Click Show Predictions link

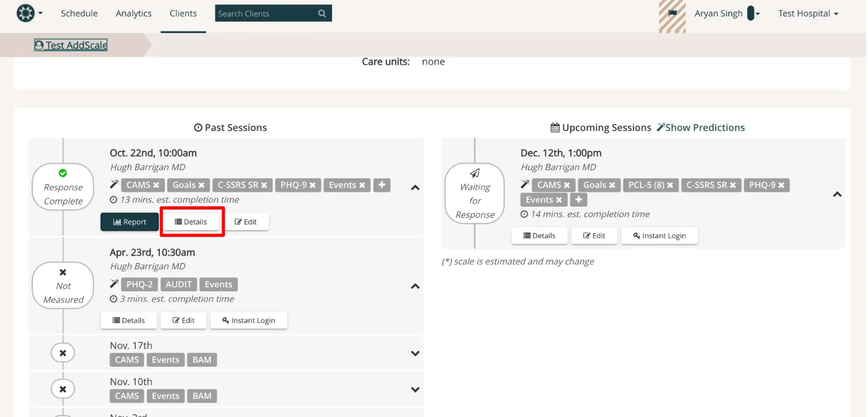pyautogui.click(x=701, y=128)
